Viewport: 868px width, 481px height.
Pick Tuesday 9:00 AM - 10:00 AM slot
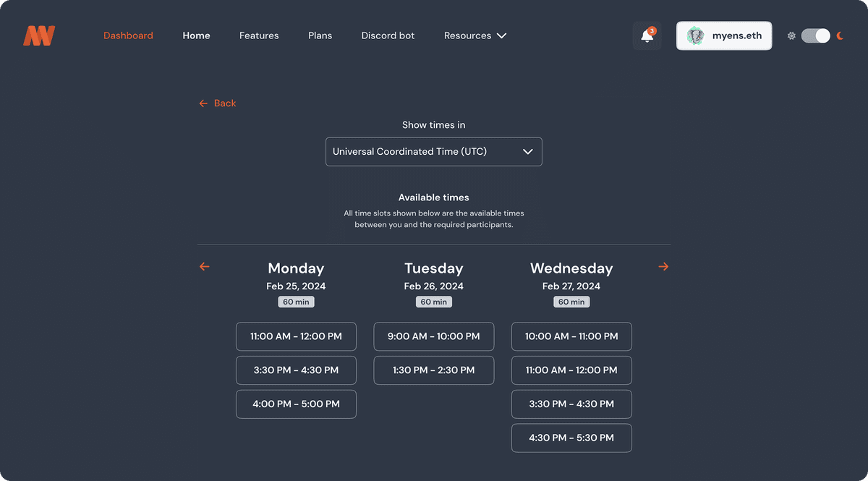(x=434, y=336)
